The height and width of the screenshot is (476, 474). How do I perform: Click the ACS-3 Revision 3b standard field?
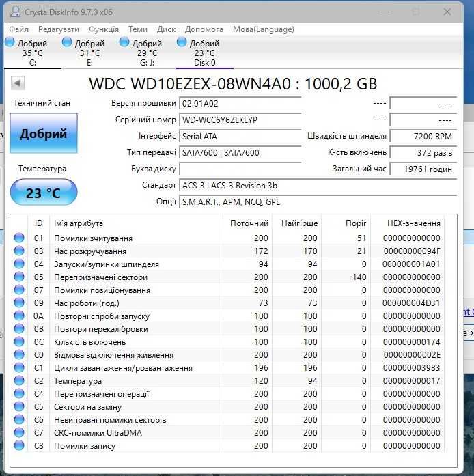318,186
